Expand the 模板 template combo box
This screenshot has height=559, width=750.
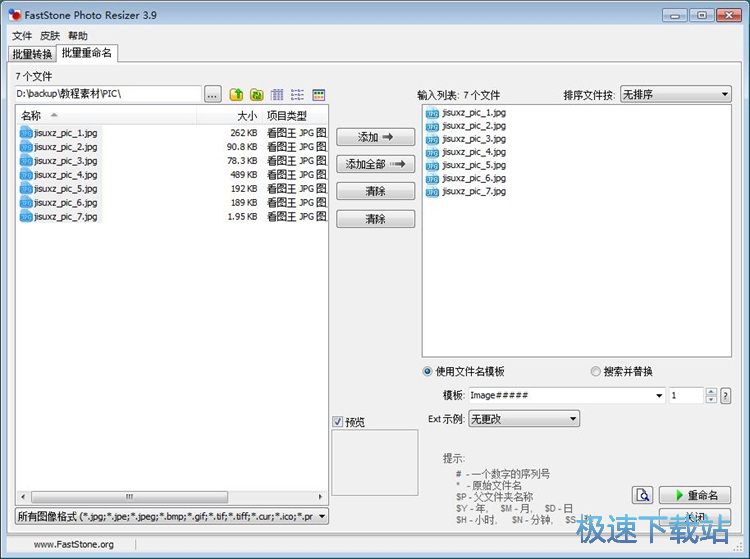(659, 395)
